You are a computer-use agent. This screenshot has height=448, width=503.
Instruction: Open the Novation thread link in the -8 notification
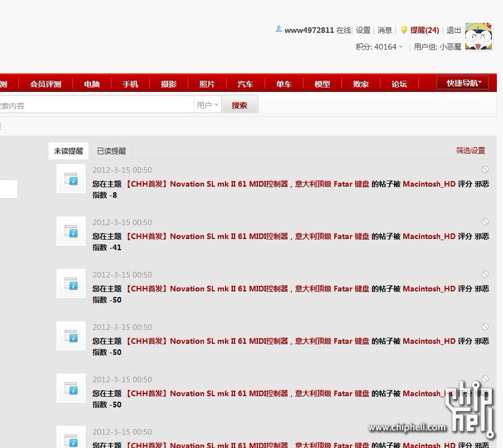pos(247,184)
